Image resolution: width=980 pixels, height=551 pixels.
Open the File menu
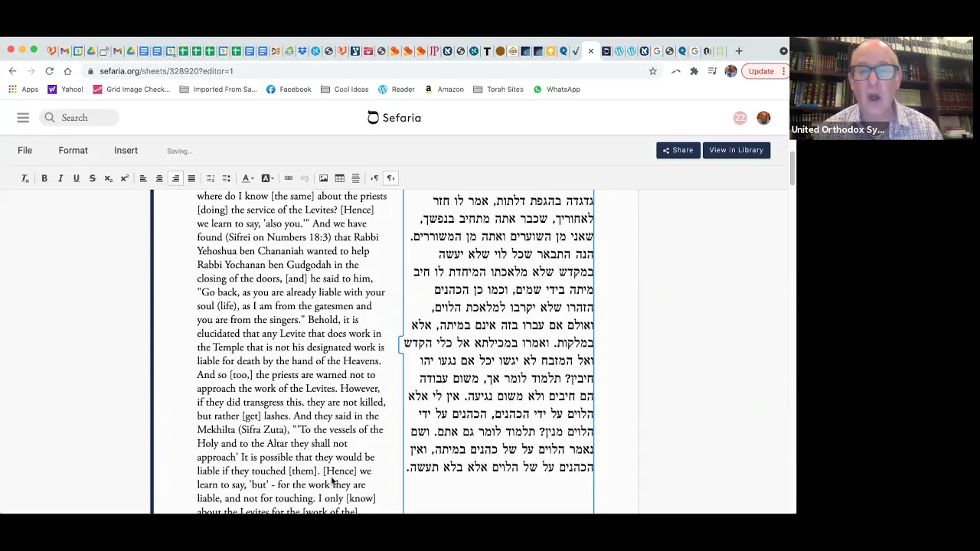[25, 151]
